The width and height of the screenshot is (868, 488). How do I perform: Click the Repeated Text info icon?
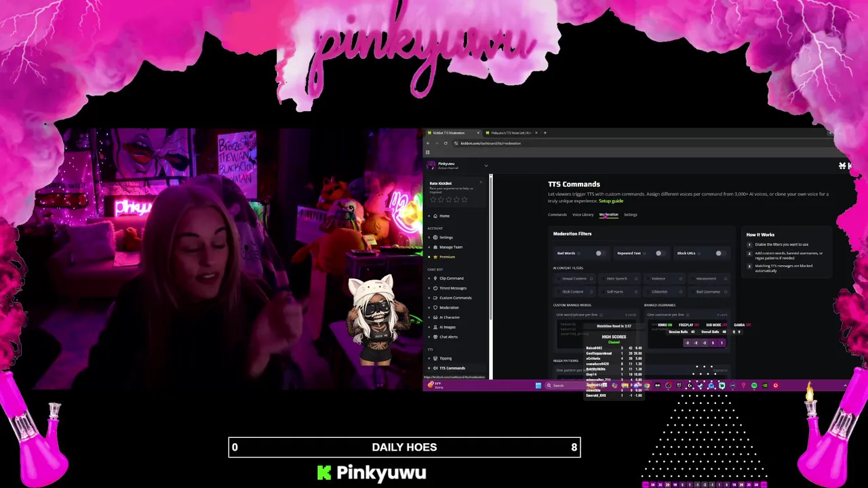[644, 253]
